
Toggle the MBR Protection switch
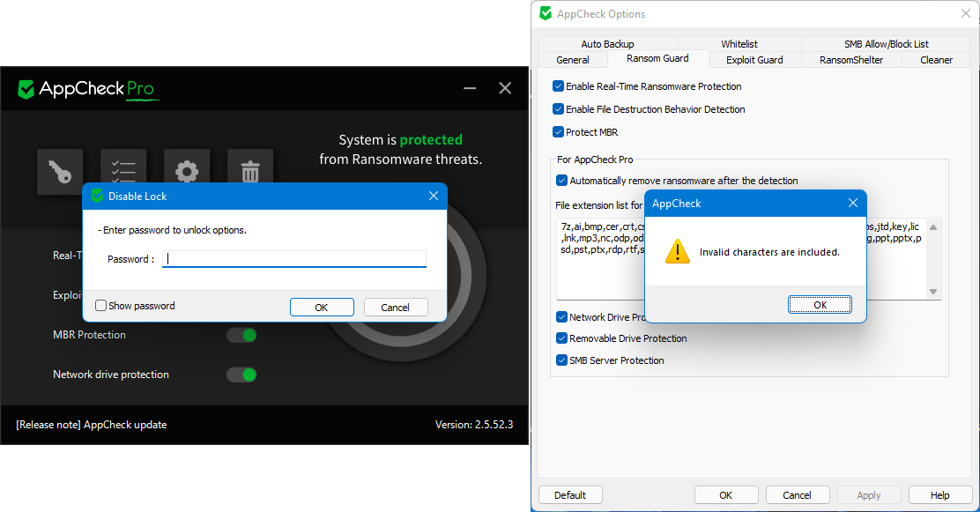tap(241, 335)
